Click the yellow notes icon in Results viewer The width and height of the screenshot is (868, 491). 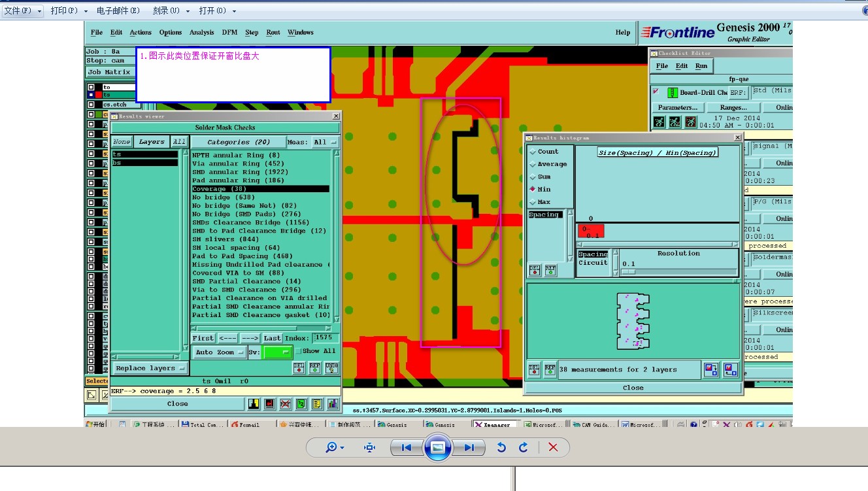pyautogui.click(x=317, y=404)
